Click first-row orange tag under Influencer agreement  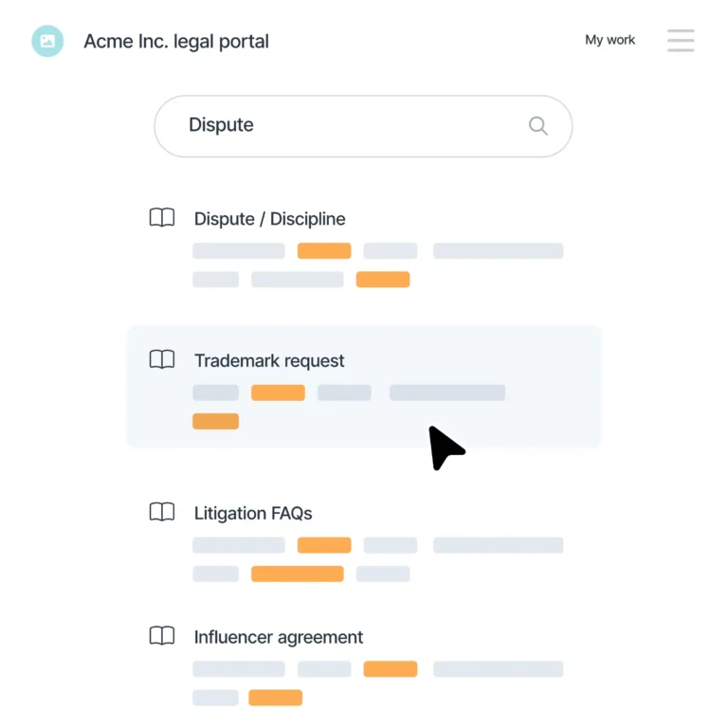390,669
